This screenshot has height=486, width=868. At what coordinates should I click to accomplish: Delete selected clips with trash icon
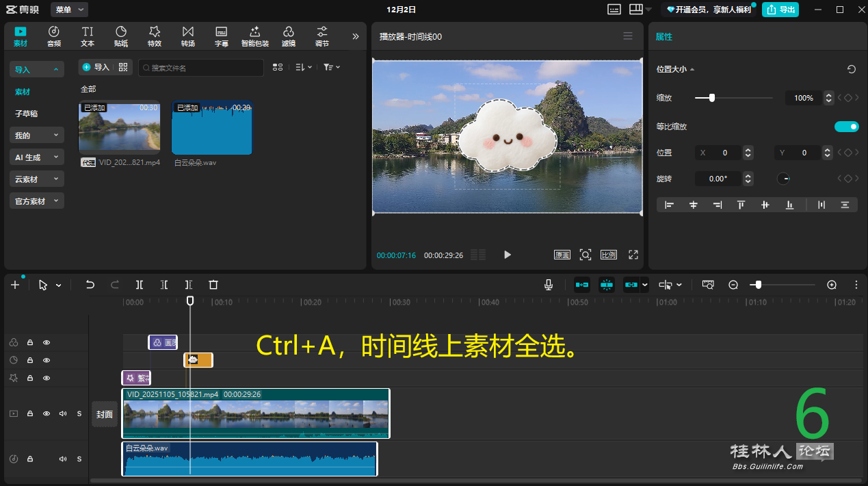click(x=213, y=285)
